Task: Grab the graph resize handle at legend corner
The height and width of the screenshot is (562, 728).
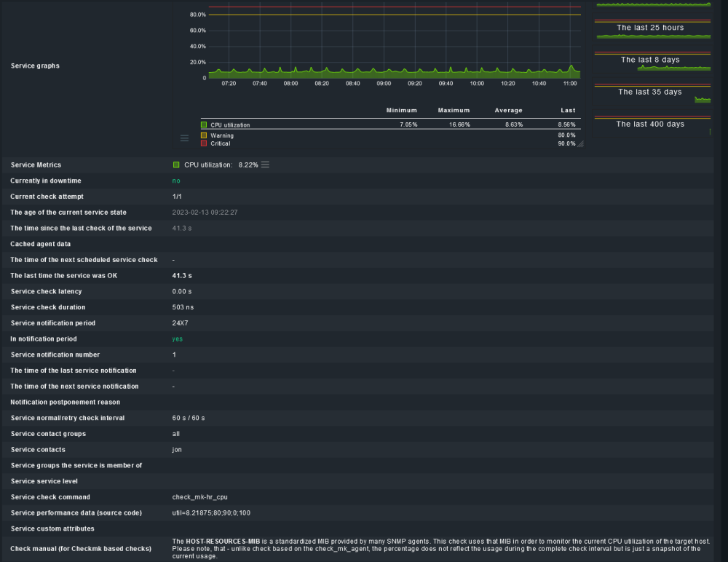Action: 580,144
